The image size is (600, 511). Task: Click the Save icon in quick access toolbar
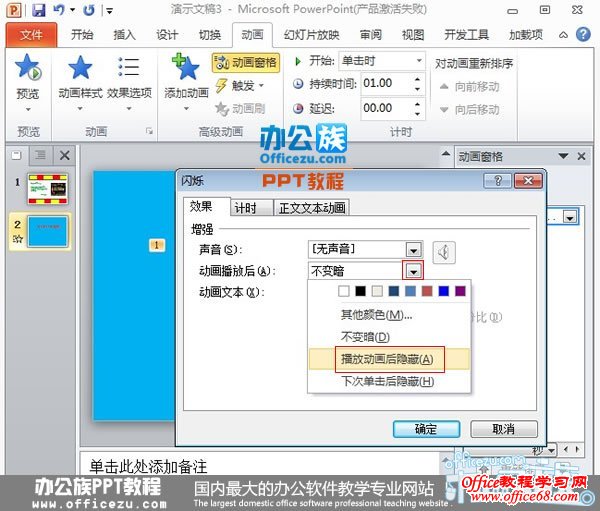tap(38, 10)
